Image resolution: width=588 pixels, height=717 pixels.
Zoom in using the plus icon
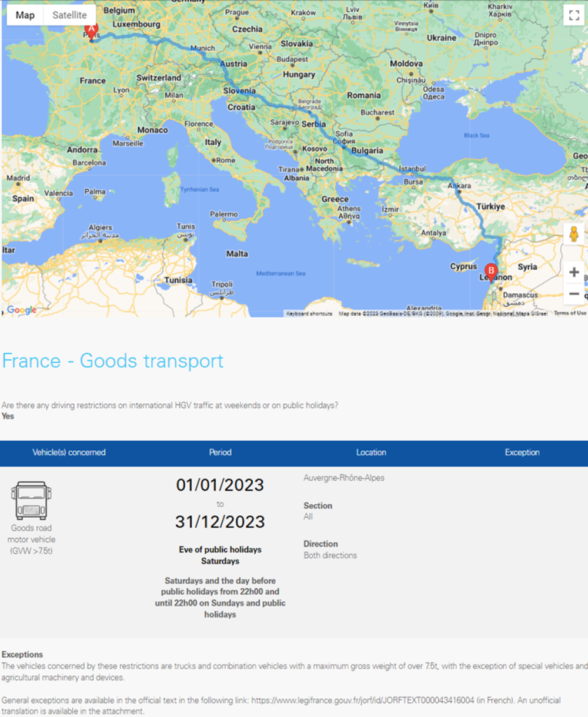click(x=574, y=272)
